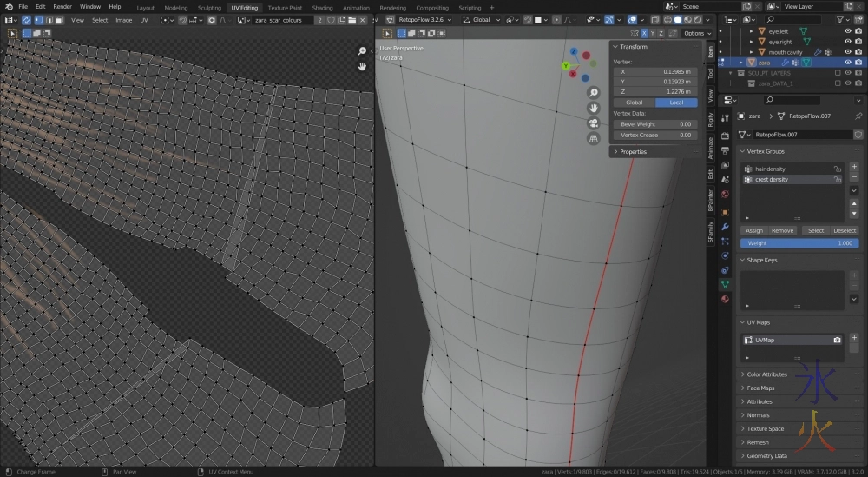Open the Global transform orientation dropdown
Image resolution: width=868 pixels, height=477 pixels.
[483, 19]
